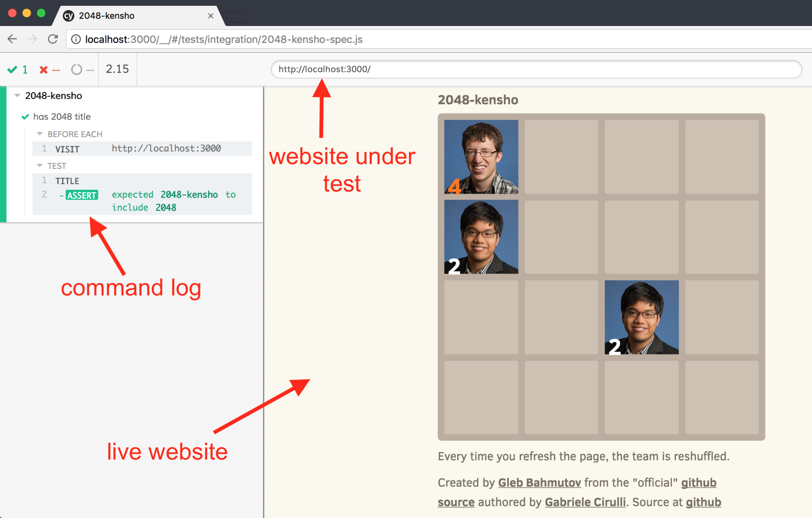Click the site info icon in address bar
This screenshot has width=812, height=518.
[x=76, y=39]
